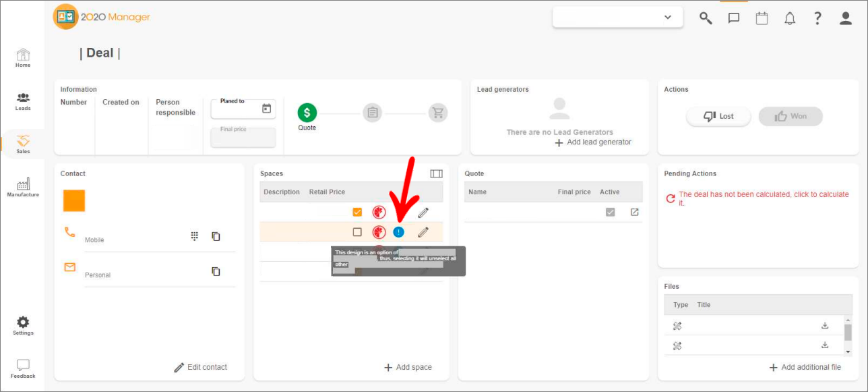Go to Leads in sidebar
868x392 pixels.
[23, 101]
